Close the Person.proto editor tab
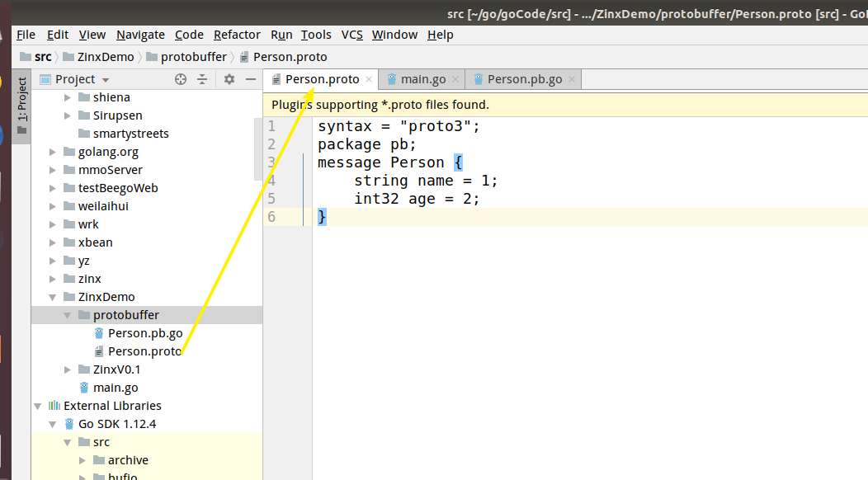This screenshot has width=868, height=480. pos(369,79)
